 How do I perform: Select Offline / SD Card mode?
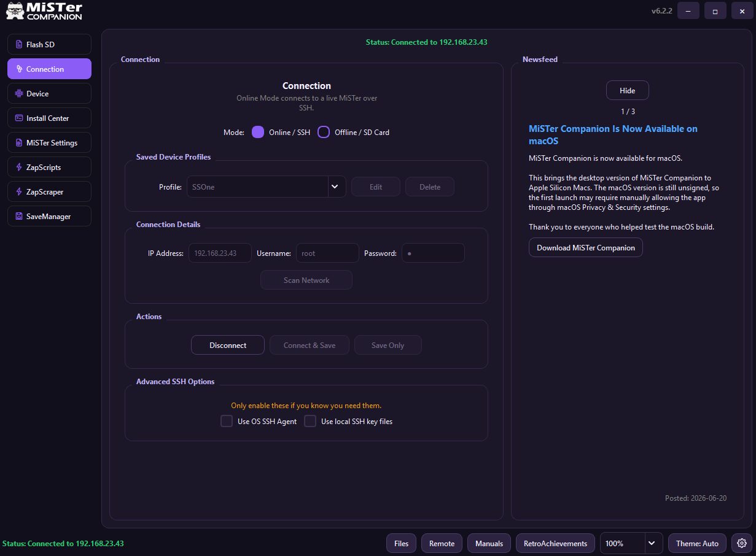(x=324, y=132)
